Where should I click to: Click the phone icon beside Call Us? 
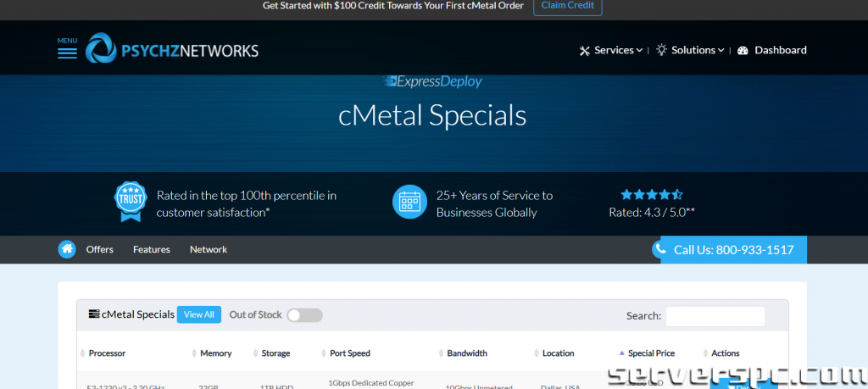point(659,249)
